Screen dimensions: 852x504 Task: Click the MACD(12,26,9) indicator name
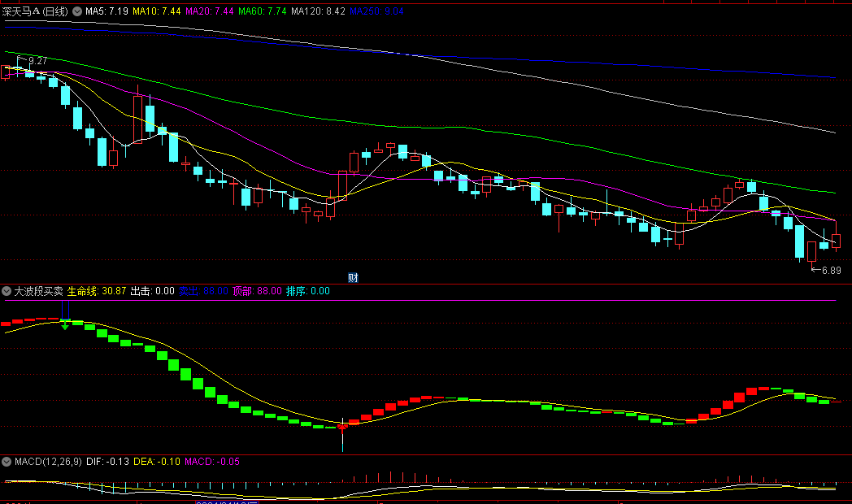click(x=48, y=462)
